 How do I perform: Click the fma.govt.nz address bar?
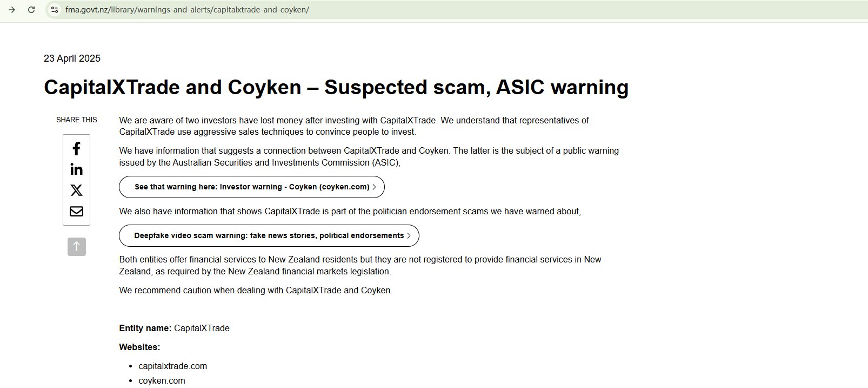[x=187, y=10]
